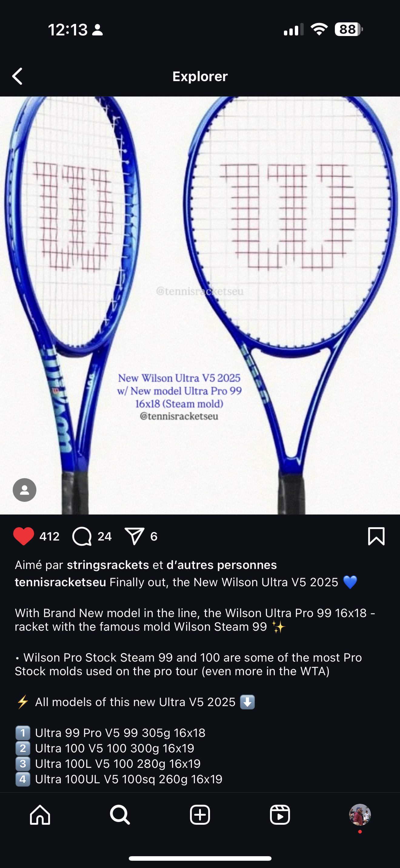Show tagged accounts via person badge
Image resolution: width=400 pixels, height=868 pixels.
coord(25,490)
